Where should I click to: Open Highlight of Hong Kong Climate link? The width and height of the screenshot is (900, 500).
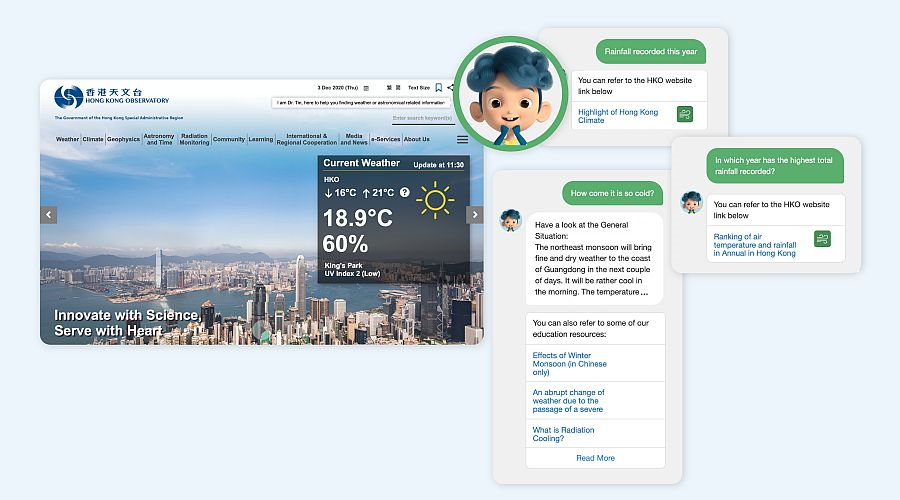(618, 116)
